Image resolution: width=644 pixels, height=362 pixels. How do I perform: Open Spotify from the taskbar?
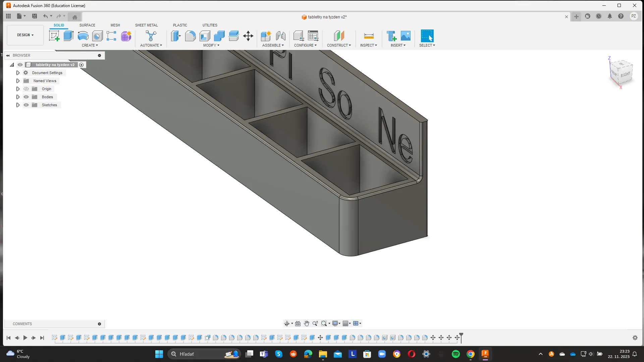coord(455,354)
